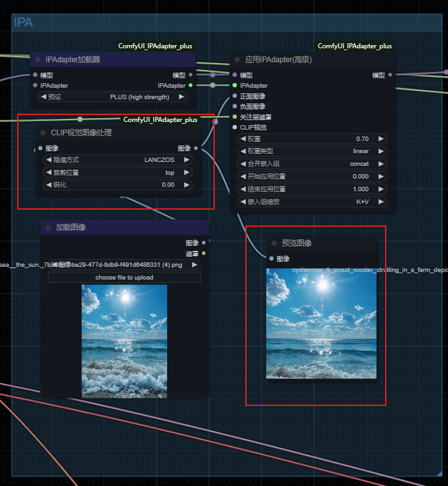Click 正面图像 input socket

[234, 96]
